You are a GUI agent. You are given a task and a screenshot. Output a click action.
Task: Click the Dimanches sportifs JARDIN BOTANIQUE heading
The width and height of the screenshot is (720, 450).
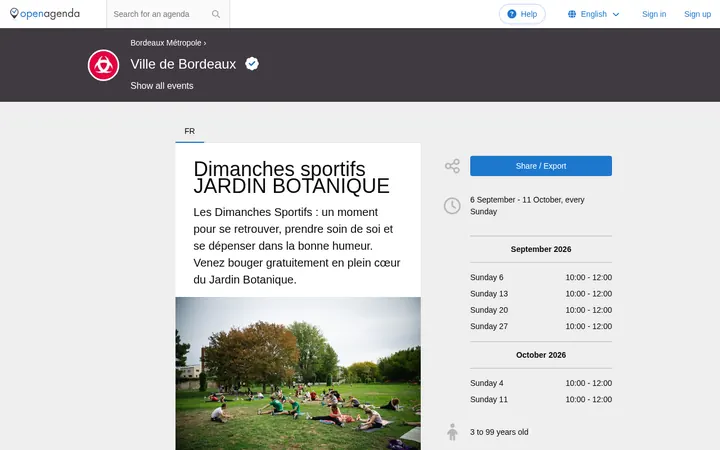point(291,177)
